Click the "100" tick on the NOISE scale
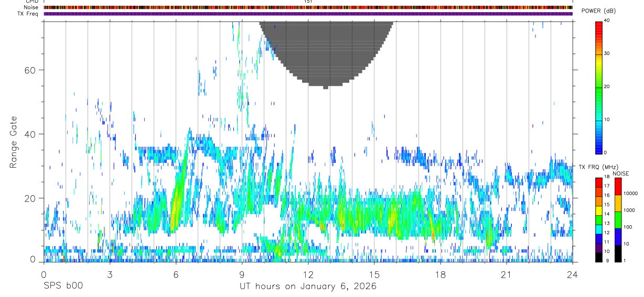The image size is (644, 297). (628, 227)
